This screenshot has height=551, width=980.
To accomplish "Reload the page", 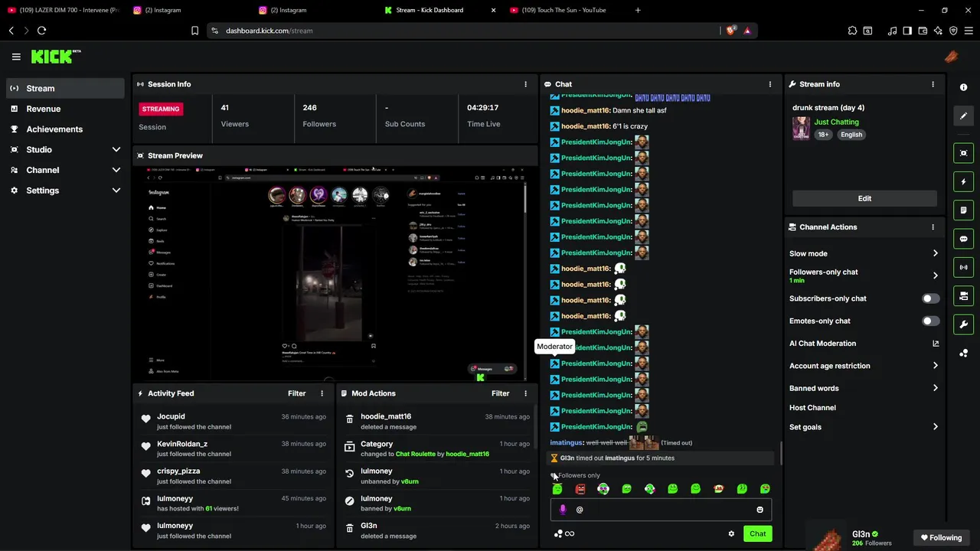I will pyautogui.click(x=41, y=31).
